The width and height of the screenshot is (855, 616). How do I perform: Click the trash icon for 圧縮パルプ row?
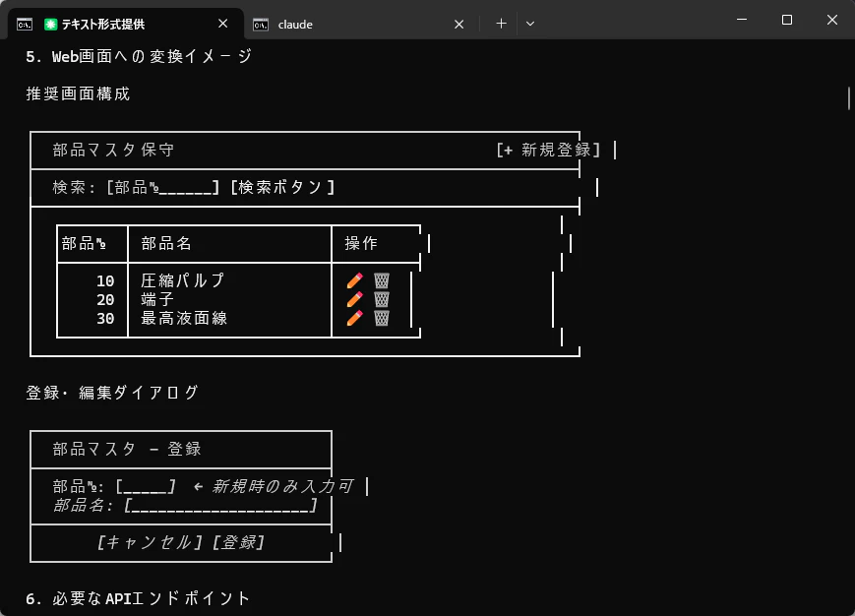click(x=382, y=280)
